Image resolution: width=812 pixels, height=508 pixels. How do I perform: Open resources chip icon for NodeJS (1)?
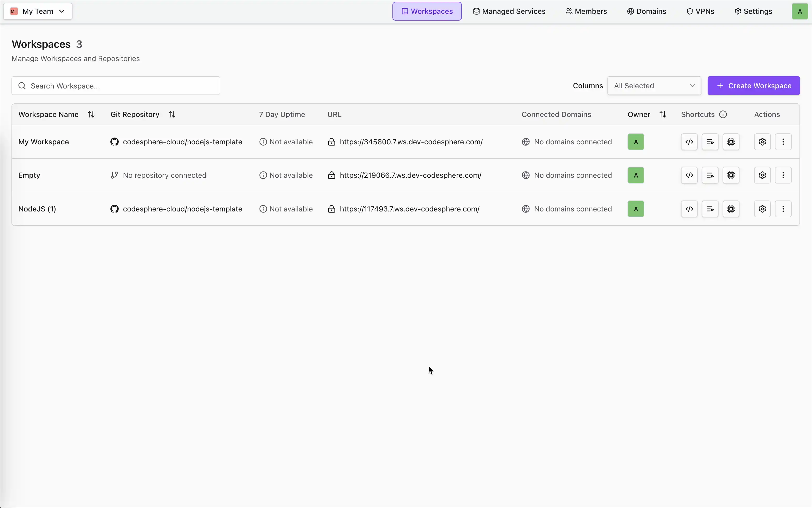731,209
